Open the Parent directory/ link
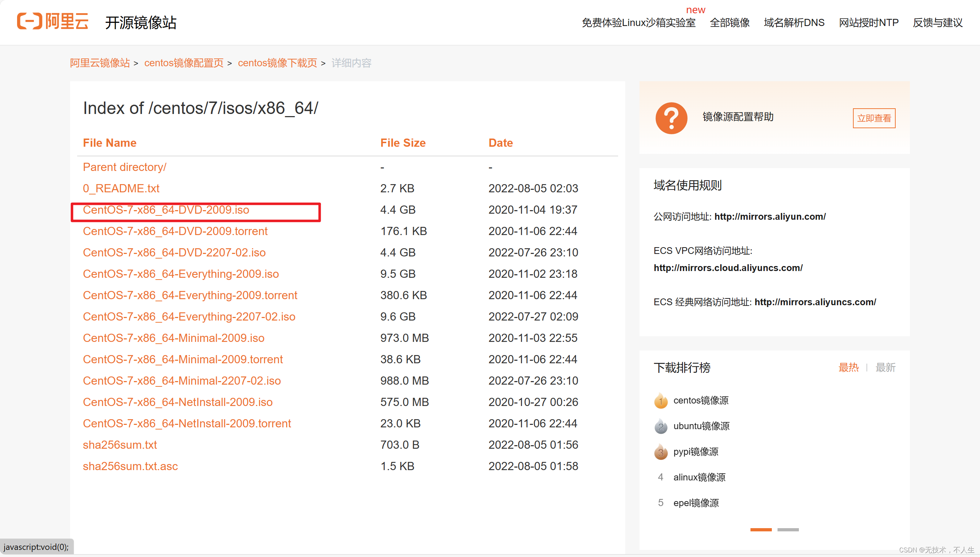 (x=125, y=167)
